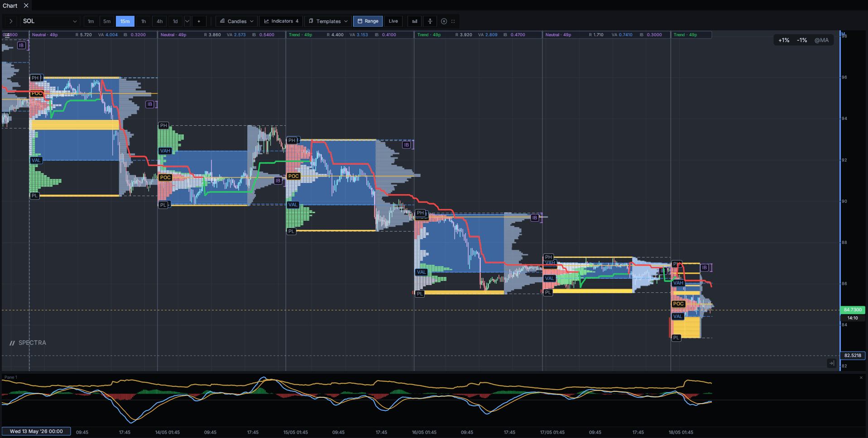
Task: Close the Pane 1 indicator panel
Action: pyautogui.click(x=861, y=377)
